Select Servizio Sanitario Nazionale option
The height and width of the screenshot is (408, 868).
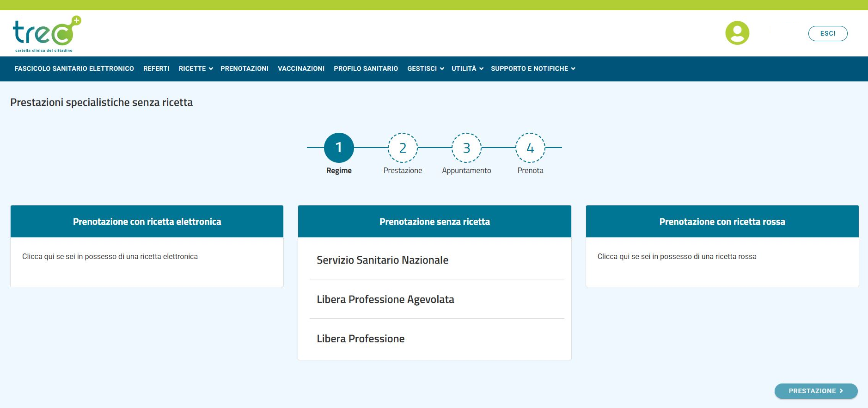[382, 260]
